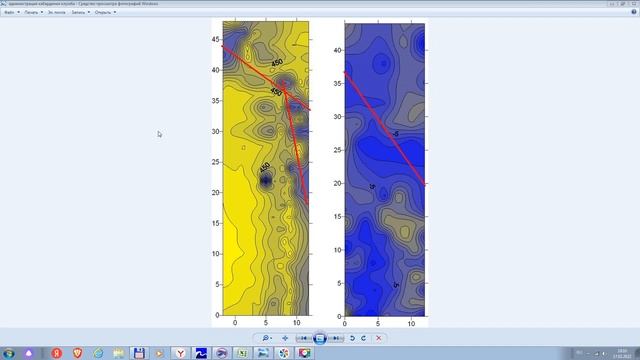Open the zoom magnifier control

267,338
